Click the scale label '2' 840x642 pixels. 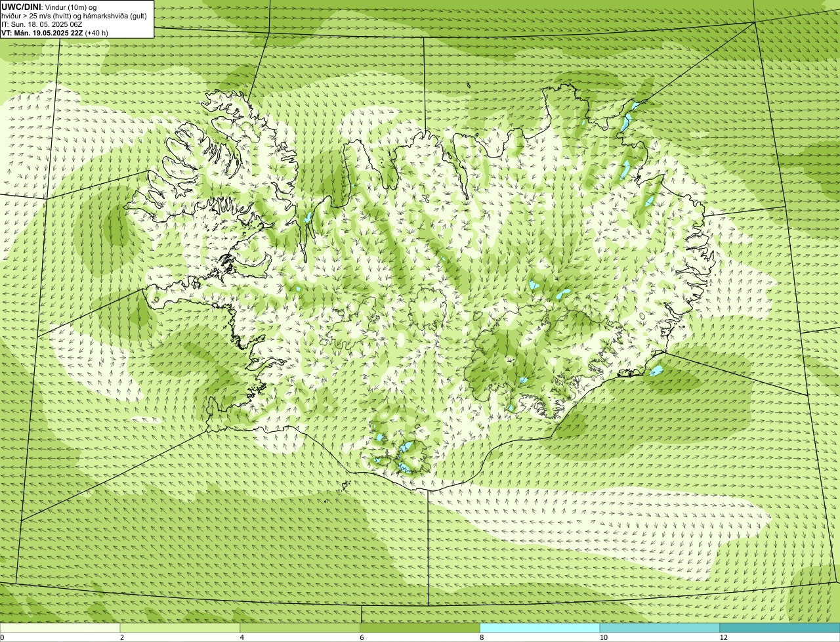[x=122, y=637]
